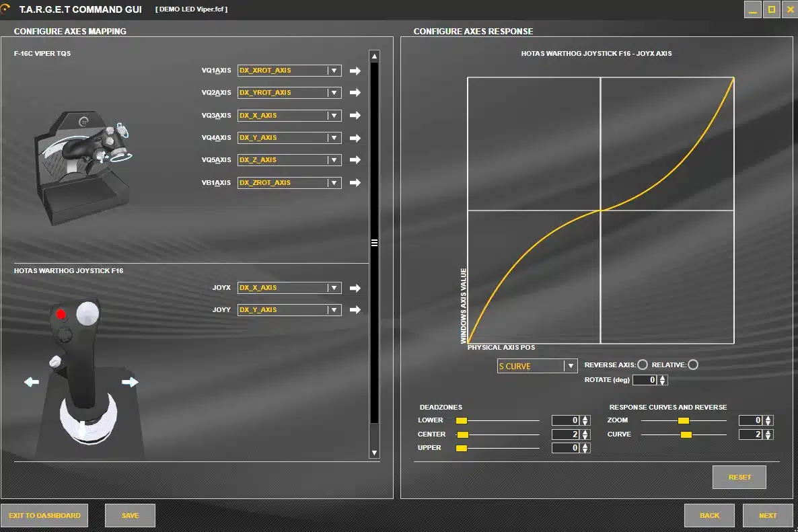Click the UPPER deadzone slider handle

coord(462,448)
